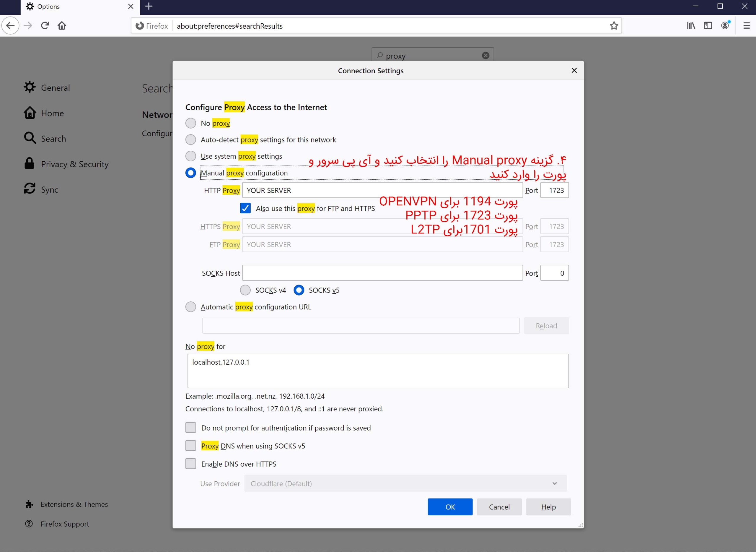756x552 pixels.
Task: Click the Help button in the dialog
Action: pyautogui.click(x=548, y=507)
